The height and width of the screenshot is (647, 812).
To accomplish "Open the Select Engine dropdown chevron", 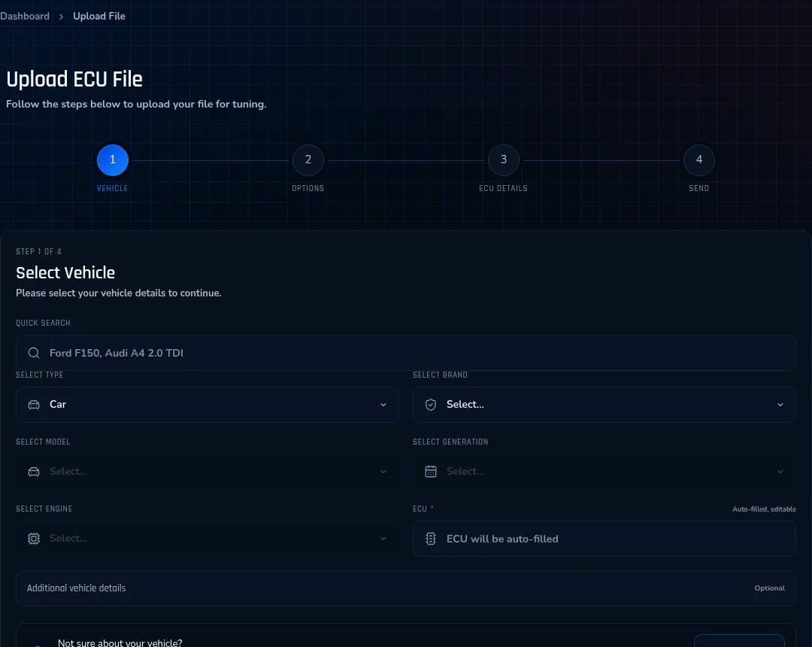I will pos(383,539).
